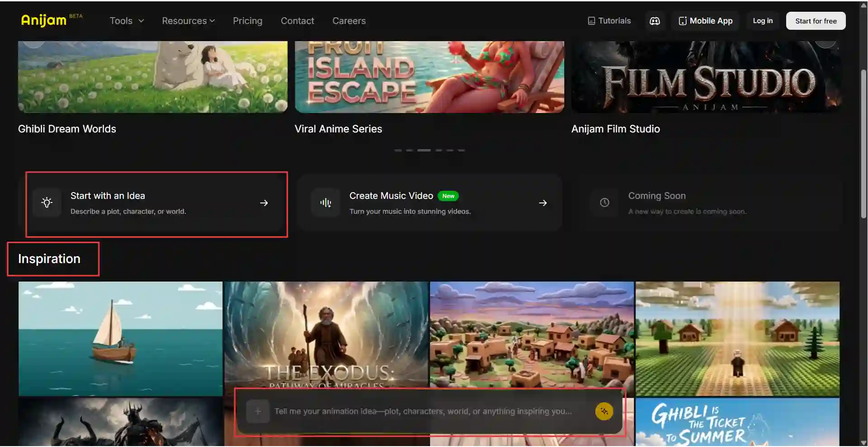Click the Anijam Film Studio title
Viewport: 868px width, 447px height.
pyautogui.click(x=615, y=129)
